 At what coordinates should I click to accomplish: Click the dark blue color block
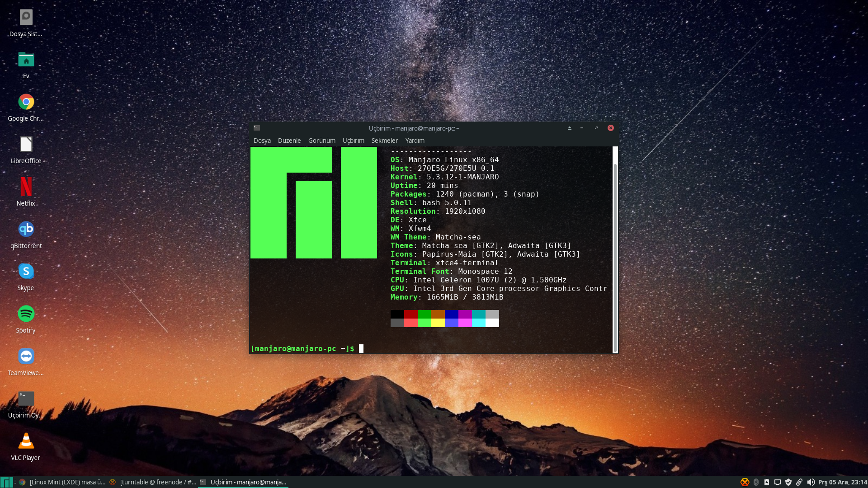(452, 314)
